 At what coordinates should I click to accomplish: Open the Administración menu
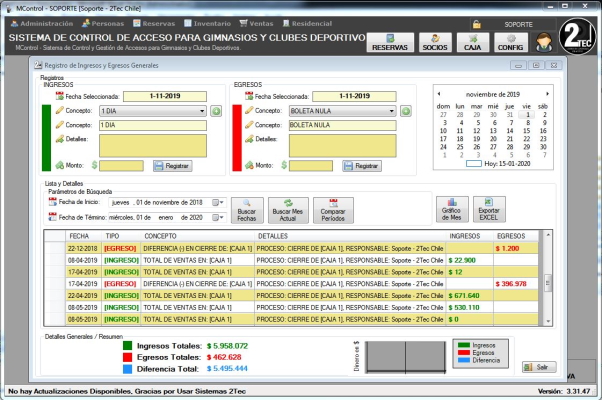tap(42, 23)
